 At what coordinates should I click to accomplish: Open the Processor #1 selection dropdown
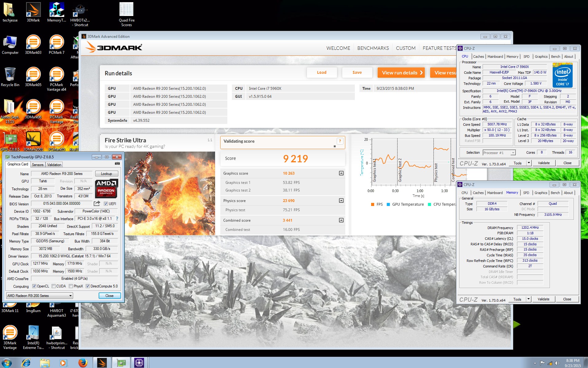tap(499, 153)
